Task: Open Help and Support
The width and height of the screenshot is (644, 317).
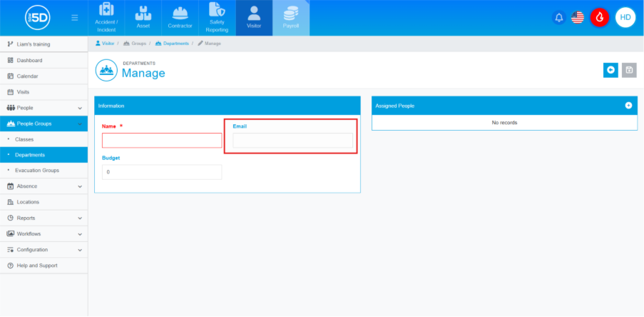Action: coord(44,266)
